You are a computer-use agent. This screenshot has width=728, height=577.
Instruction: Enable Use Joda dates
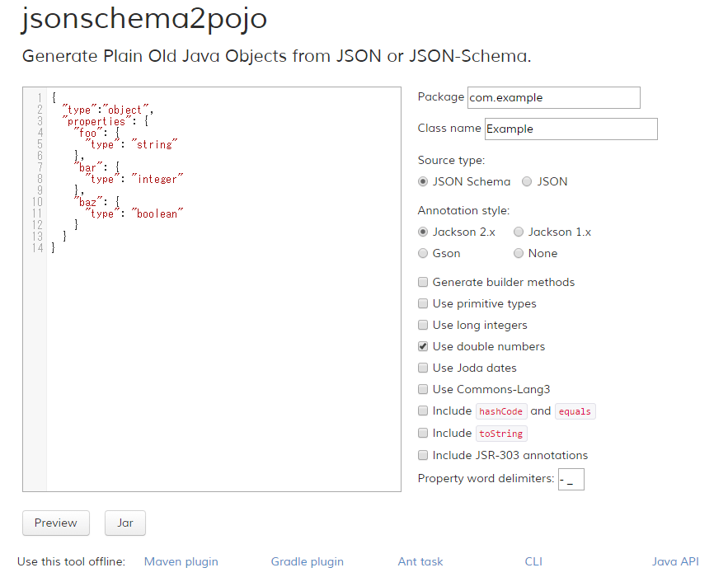point(423,368)
